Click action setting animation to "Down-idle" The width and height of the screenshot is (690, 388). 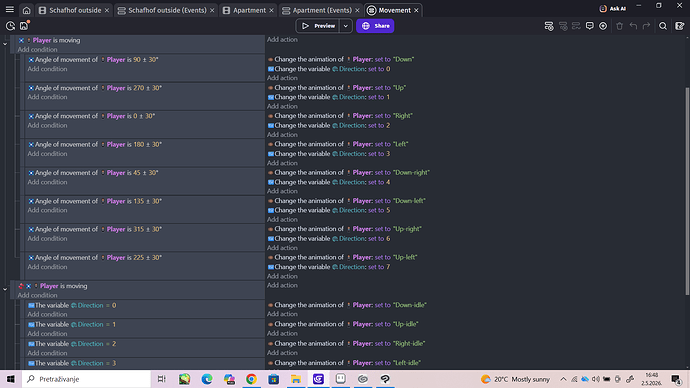pos(347,305)
